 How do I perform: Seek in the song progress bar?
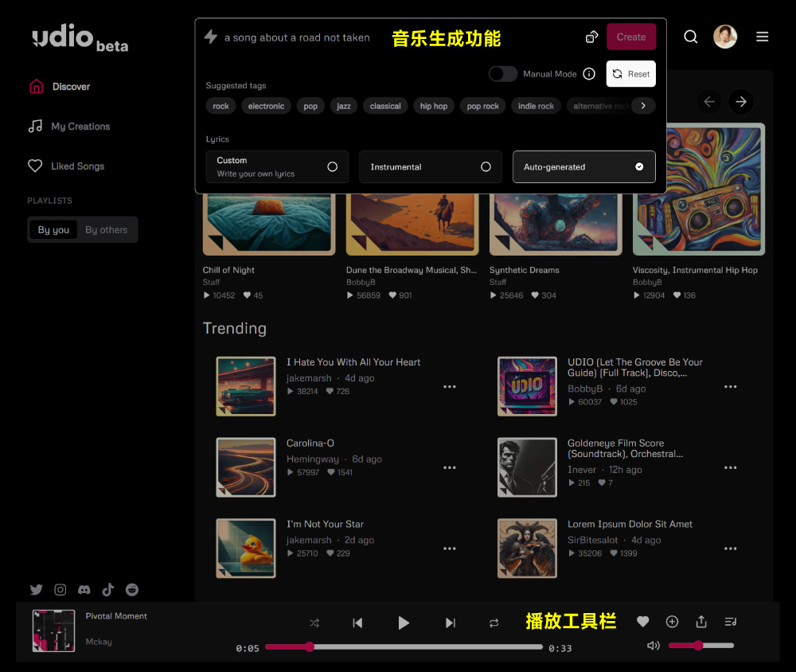[404, 647]
